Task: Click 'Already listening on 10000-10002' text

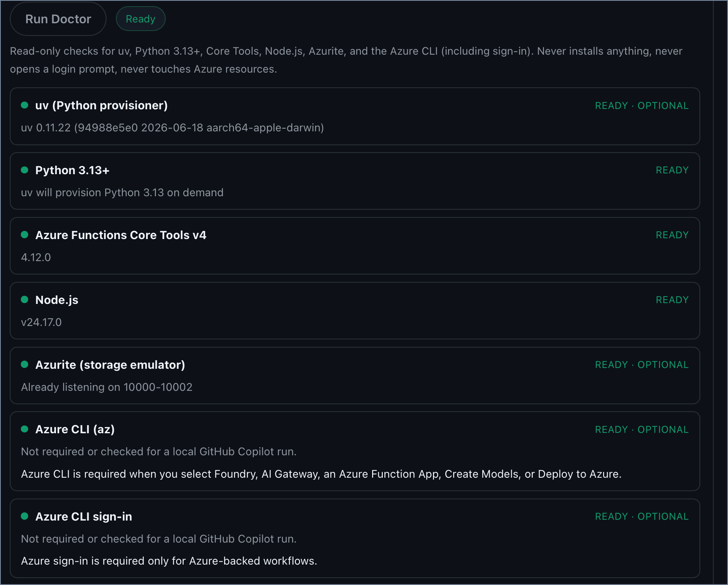Action: coord(107,387)
